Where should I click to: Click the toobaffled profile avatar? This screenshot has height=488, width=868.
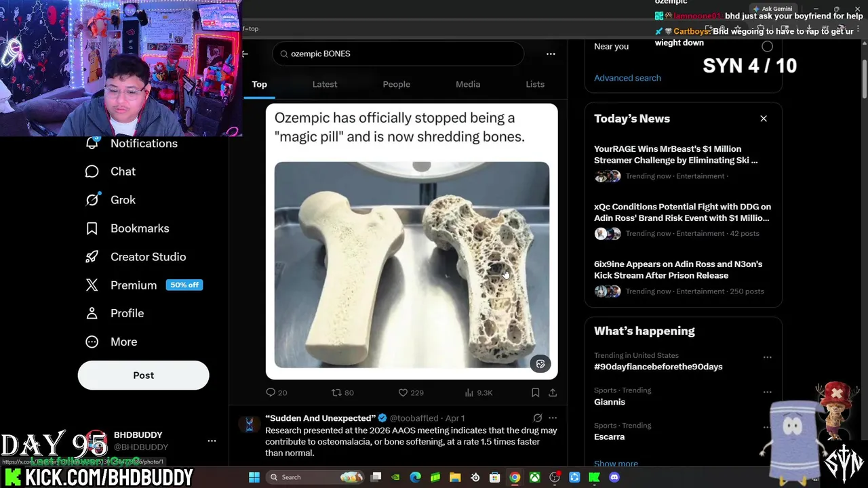(249, 424)
